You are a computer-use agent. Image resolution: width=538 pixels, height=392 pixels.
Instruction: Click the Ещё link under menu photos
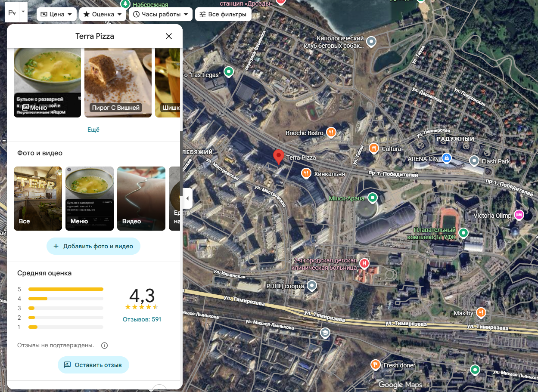click(93, 130)
